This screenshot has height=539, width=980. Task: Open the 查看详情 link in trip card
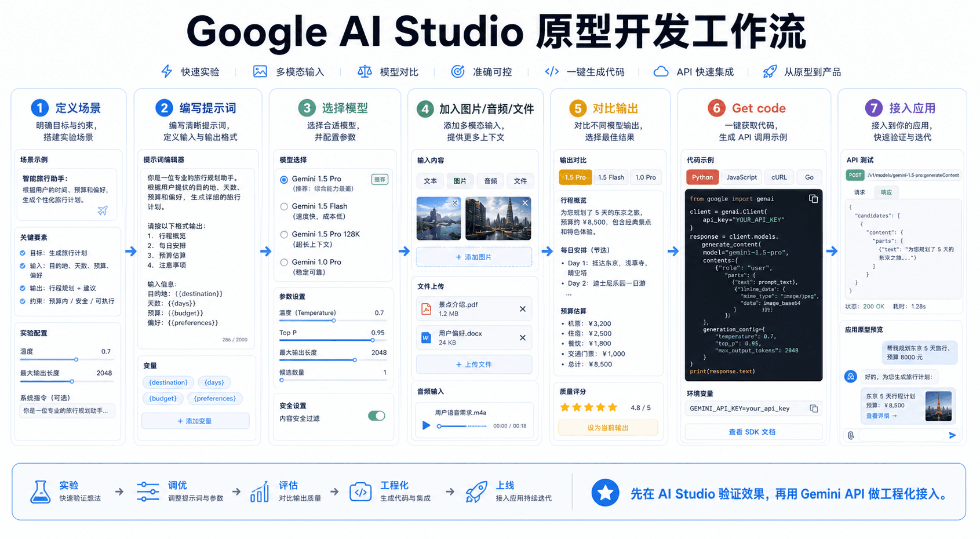881,416
